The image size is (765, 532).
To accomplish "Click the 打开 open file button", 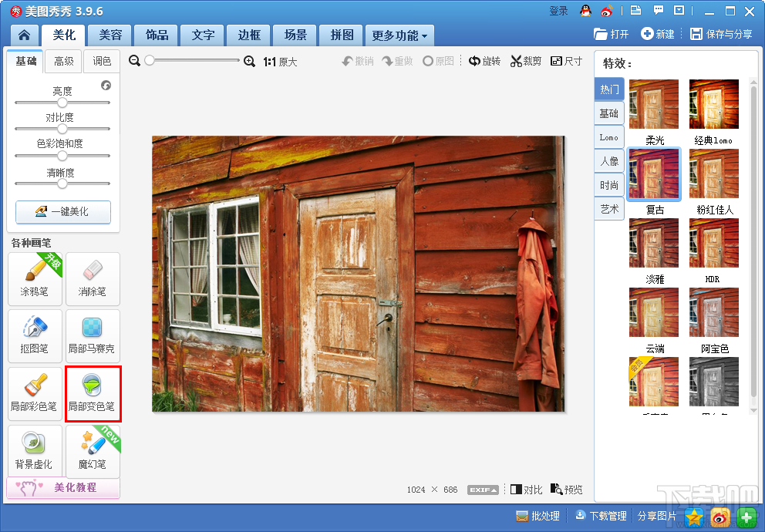I will click(612, 34).
